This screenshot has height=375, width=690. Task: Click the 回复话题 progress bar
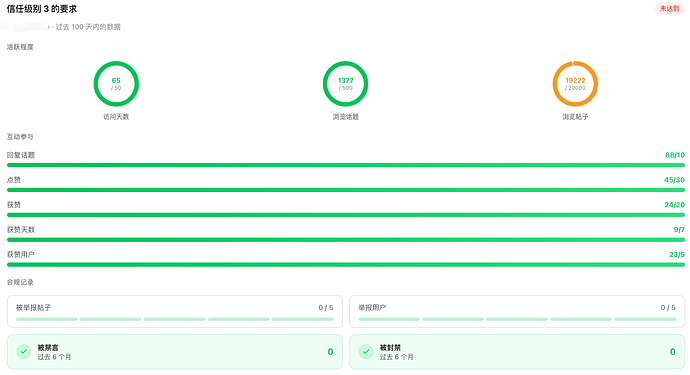[346, 165]
